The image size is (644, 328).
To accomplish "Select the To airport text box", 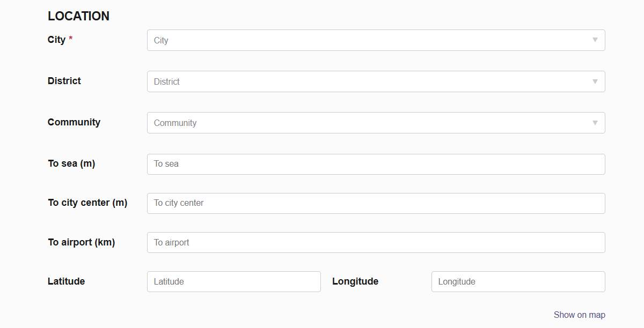I will coord(376,242).
